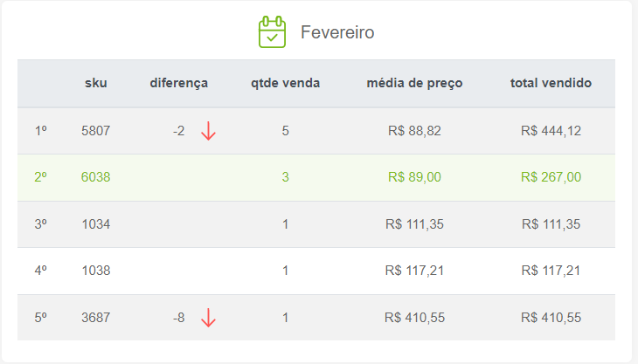This screenshot has height=364, width=638.
Task: Open highlighted SKU 6038
Action: coord(95,177)
